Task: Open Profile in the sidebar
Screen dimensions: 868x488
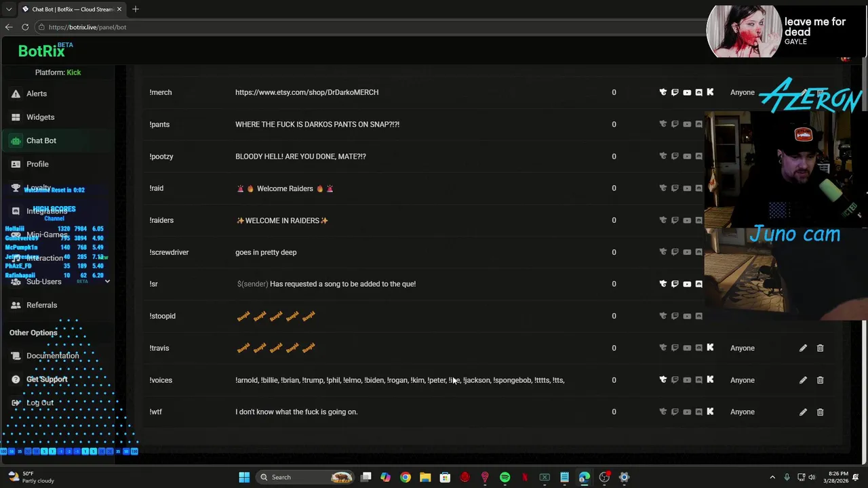Action: pos(37,164)
